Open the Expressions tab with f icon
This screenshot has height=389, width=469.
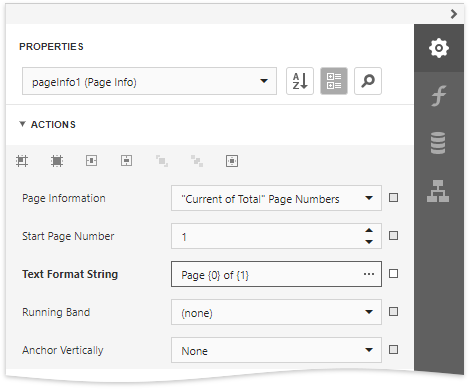[439, 96]
